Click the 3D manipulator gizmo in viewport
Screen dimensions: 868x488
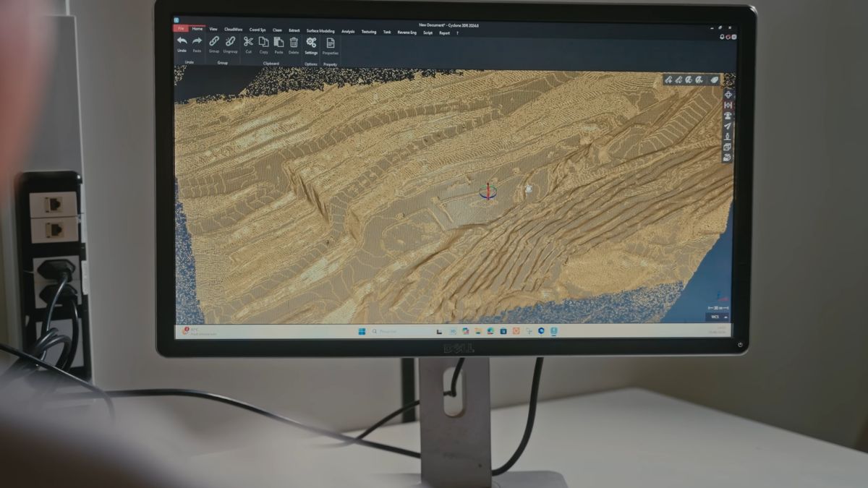click(x=487, y=192)
